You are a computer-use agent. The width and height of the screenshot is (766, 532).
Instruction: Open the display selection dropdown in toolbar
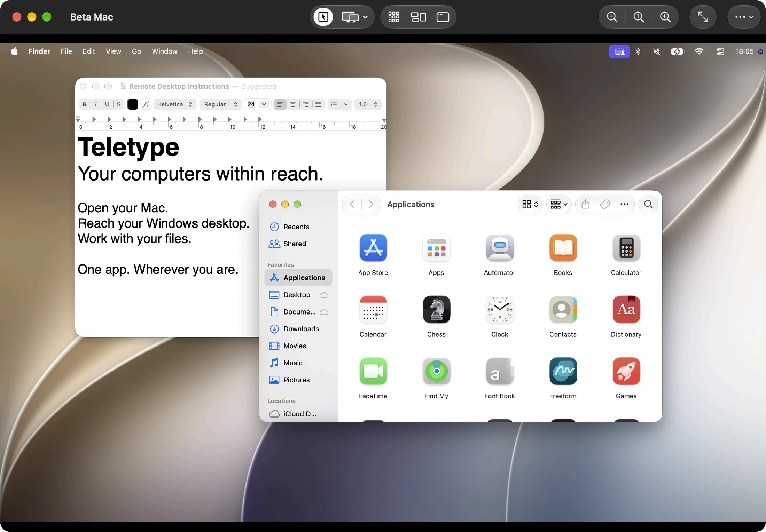tap(354, 17)
